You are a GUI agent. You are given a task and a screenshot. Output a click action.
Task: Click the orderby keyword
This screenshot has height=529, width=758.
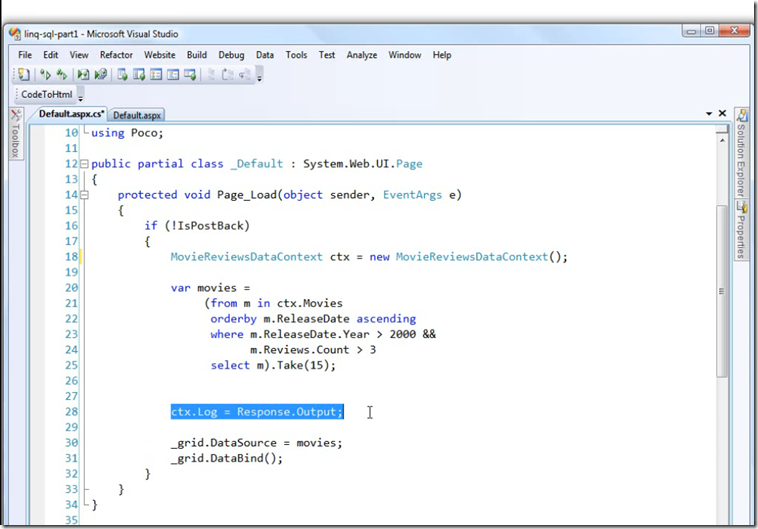coord(233,319)
